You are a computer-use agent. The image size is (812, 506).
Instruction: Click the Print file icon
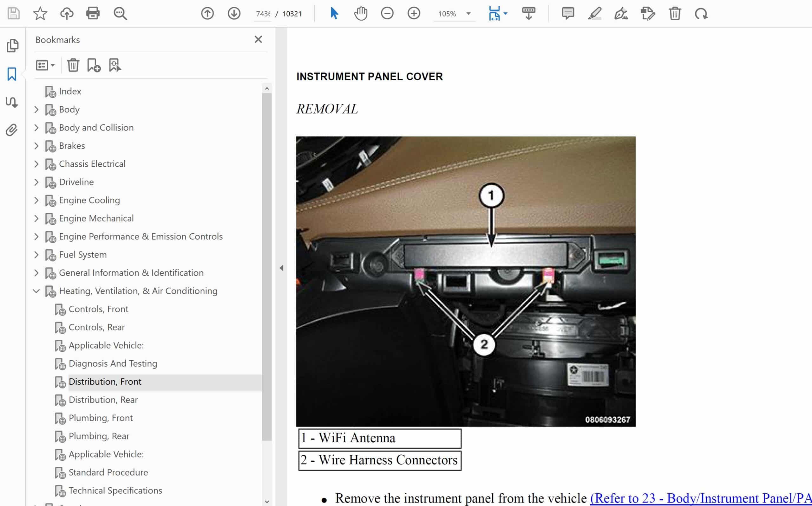pyautogui.click(x=93, y=14)
